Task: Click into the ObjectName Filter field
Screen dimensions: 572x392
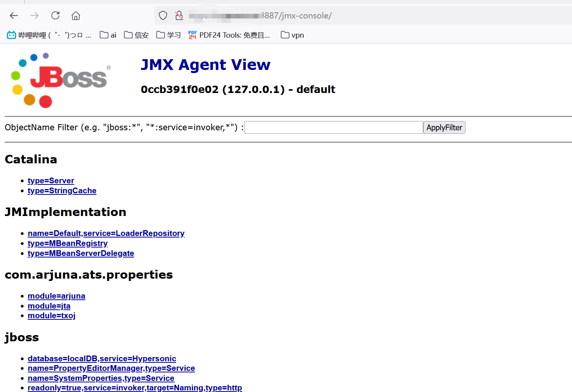Action: coord(333,128)
